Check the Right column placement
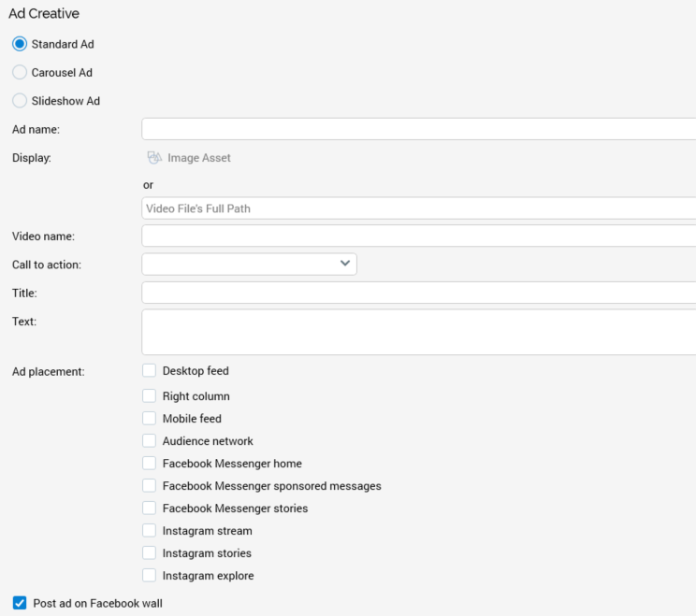Screen dimensions: 696x616 (x=150, y=396)
